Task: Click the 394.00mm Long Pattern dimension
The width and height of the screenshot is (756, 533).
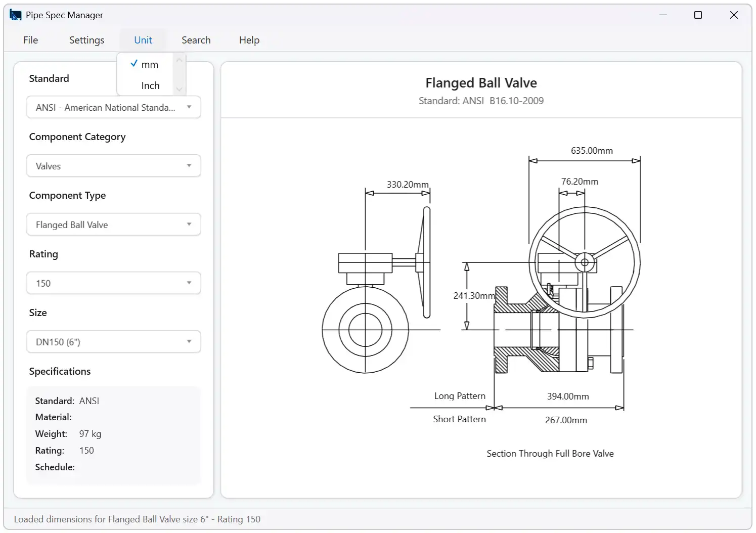Action: (x=568, y=396)
